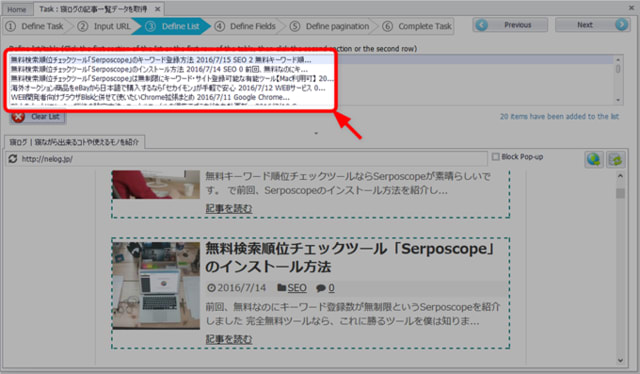640x374 pixels.
Task: Open the first 記事を読む link
Action: [x=229, y=209]
